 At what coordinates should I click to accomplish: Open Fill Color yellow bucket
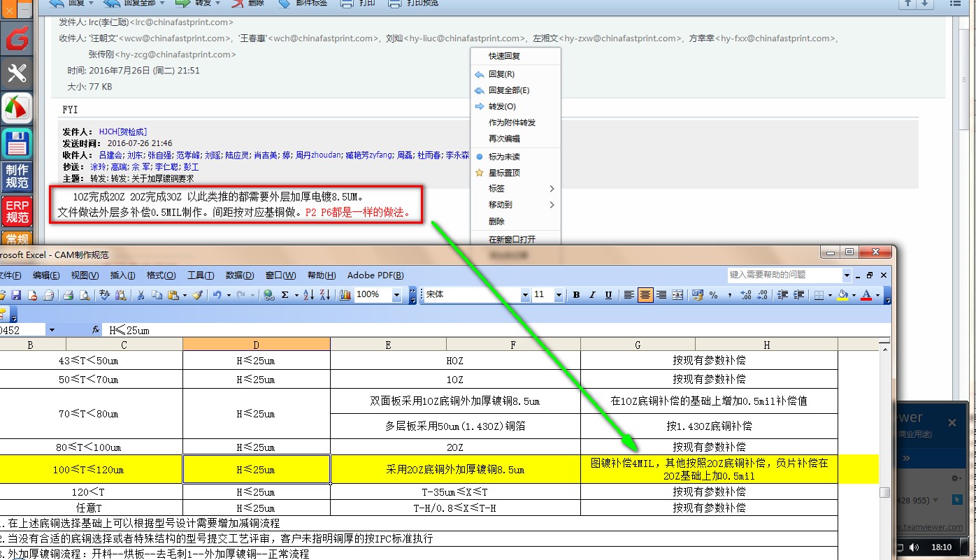coord(843,295)
